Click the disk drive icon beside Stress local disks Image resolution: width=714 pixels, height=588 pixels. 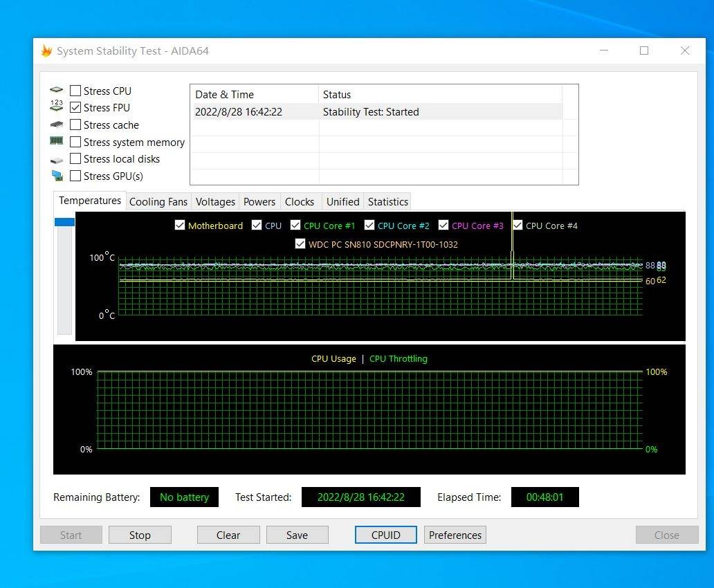click(57, 160)
